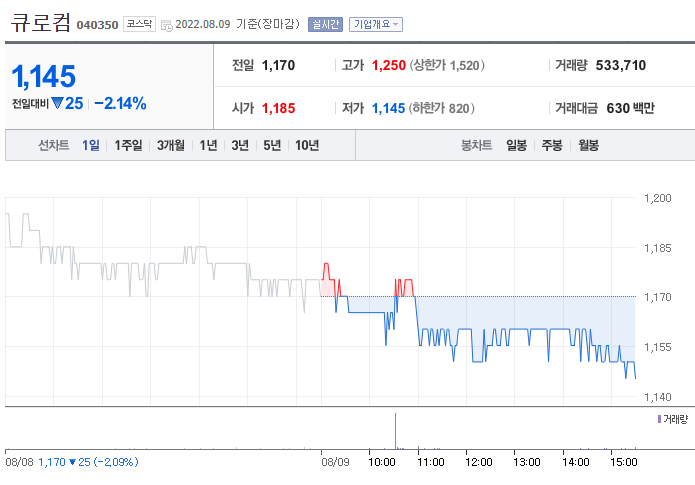
Task: Click the stock code 040350
Action: point(97,25)
